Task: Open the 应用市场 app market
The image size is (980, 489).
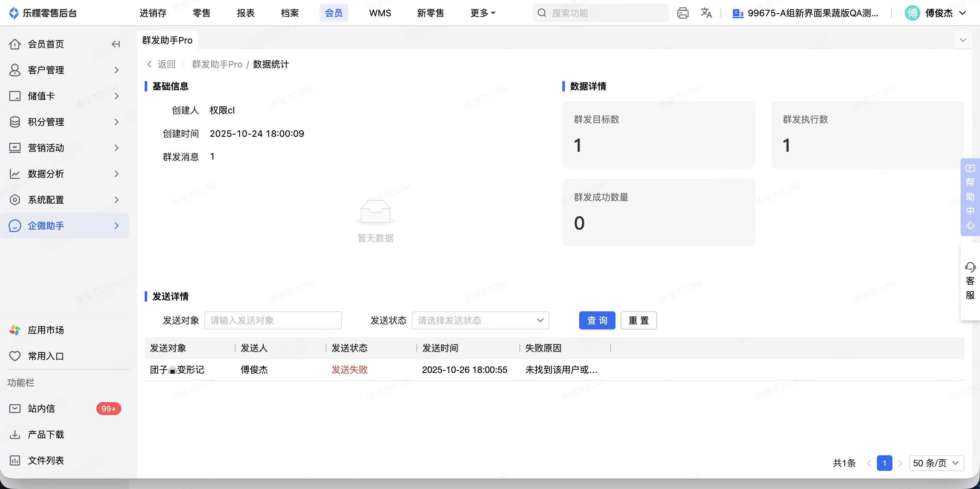Action: 46,330
